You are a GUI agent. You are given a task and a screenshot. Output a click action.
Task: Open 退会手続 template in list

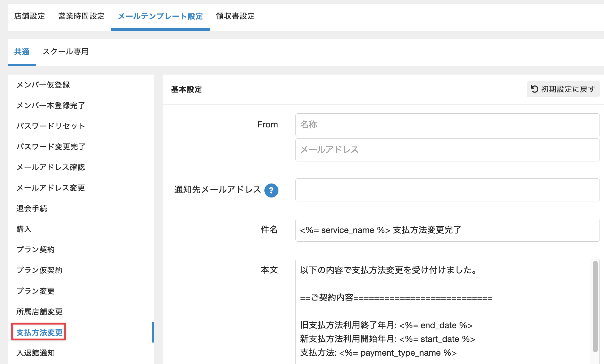coord(32,209)
